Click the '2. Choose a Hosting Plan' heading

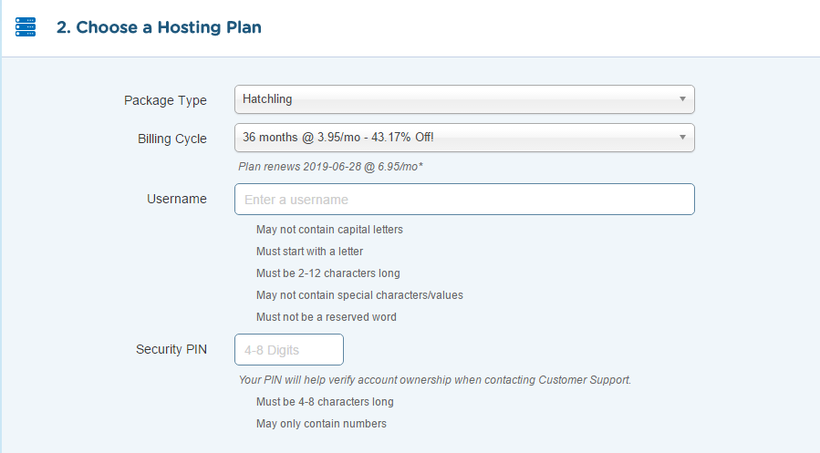(159, 27)
